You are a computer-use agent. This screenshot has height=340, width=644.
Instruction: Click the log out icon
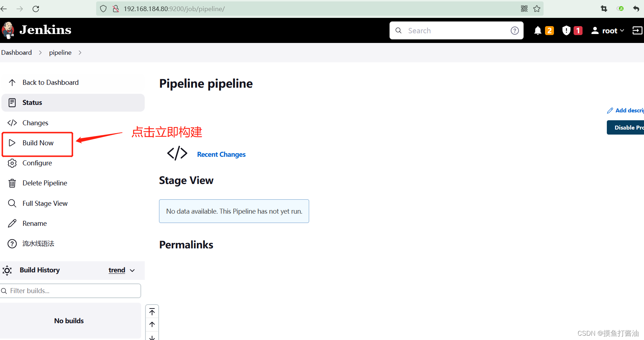[637, 31]
